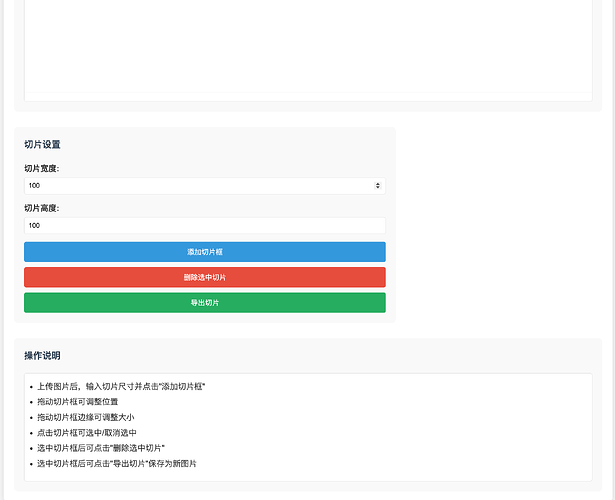Click the instruction mentioning "删除选中切片"
615x500 pixels.
coord(100,448)
